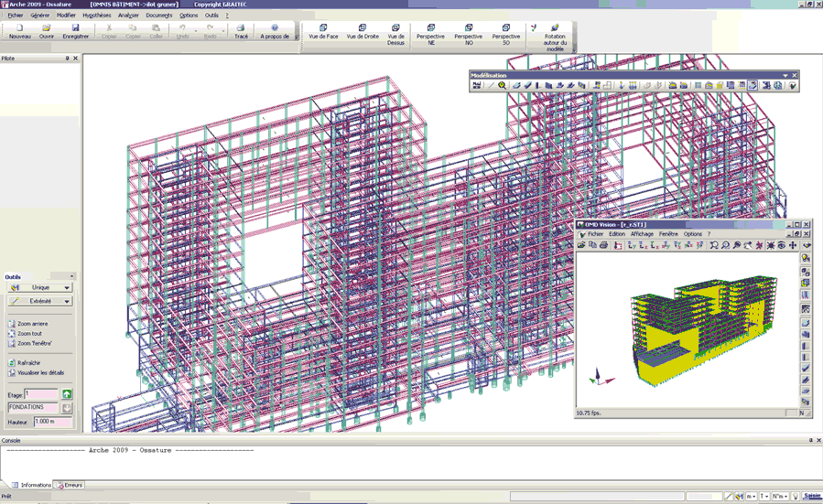
Task: Open the Documents menu
Action: 159,16
